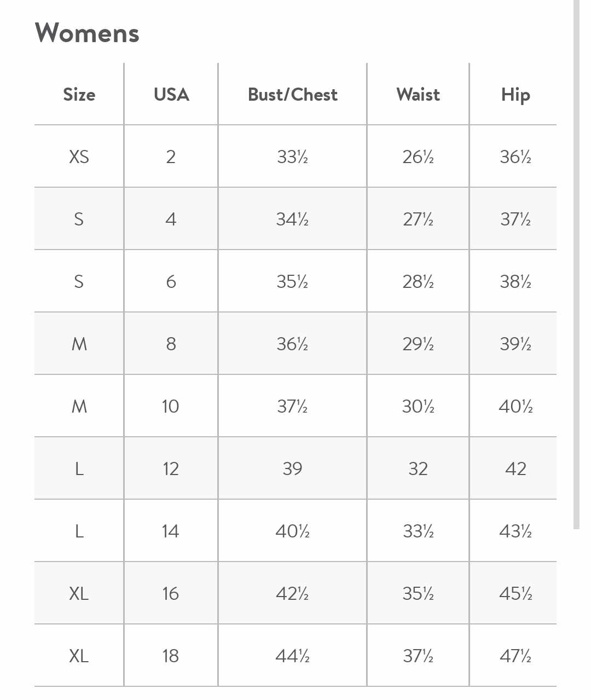Image resolution: width=591 pixels, height=700 pixels.
Task: Click waist value 32 cell
Action: coord(418,468)
